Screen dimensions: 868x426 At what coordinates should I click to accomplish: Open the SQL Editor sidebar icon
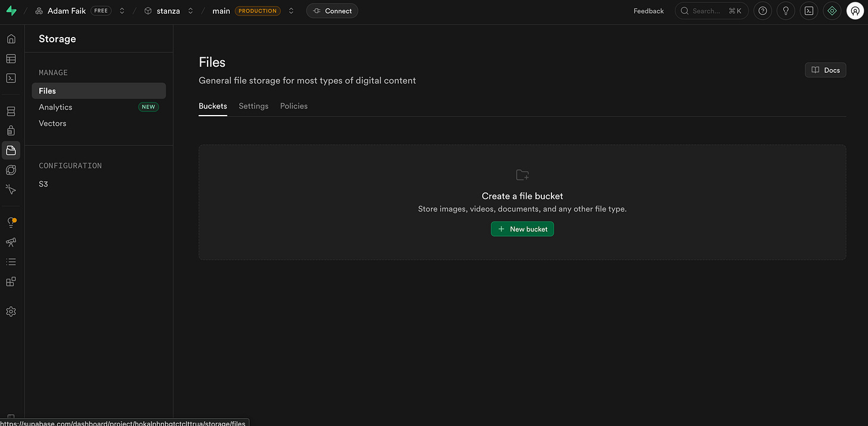(11, 78)
